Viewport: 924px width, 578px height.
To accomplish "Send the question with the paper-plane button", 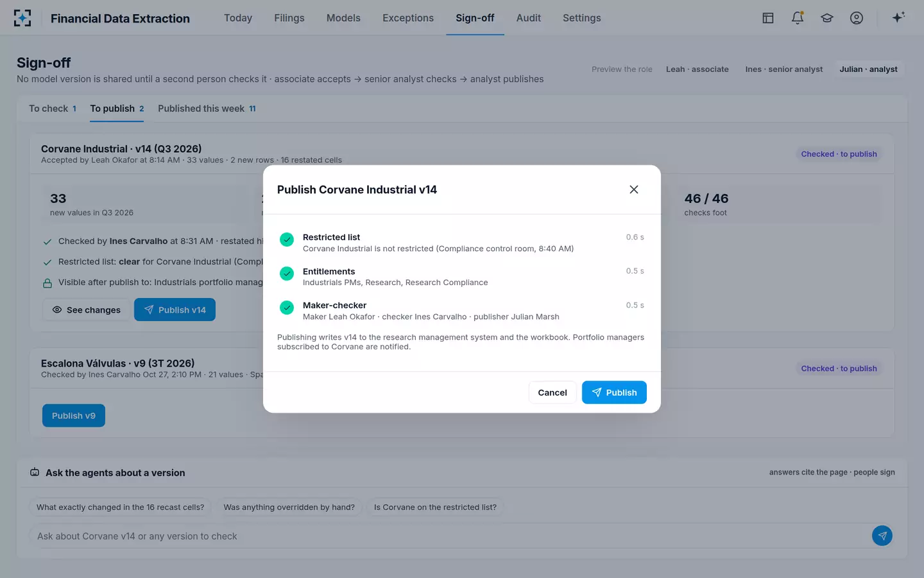I will tap(882, 536).
